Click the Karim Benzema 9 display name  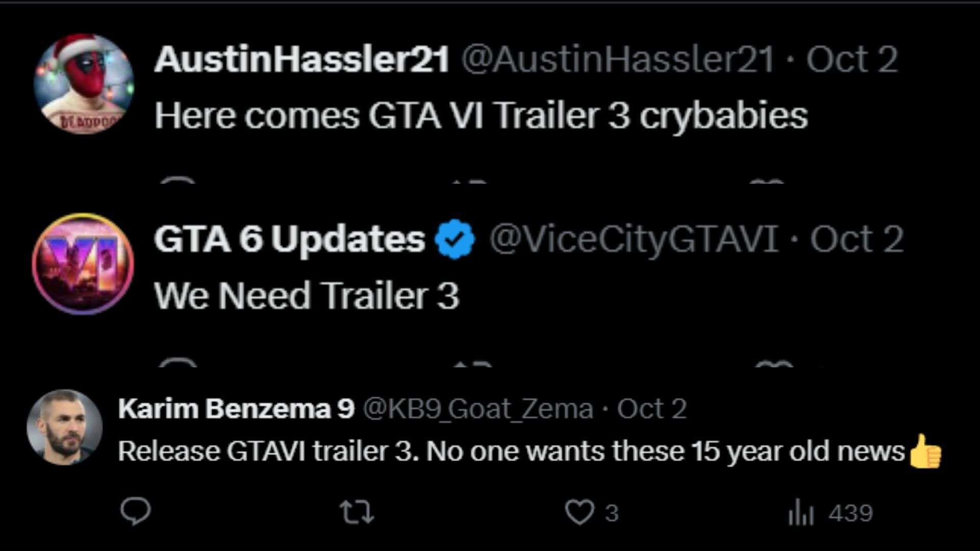click(236, 409)
